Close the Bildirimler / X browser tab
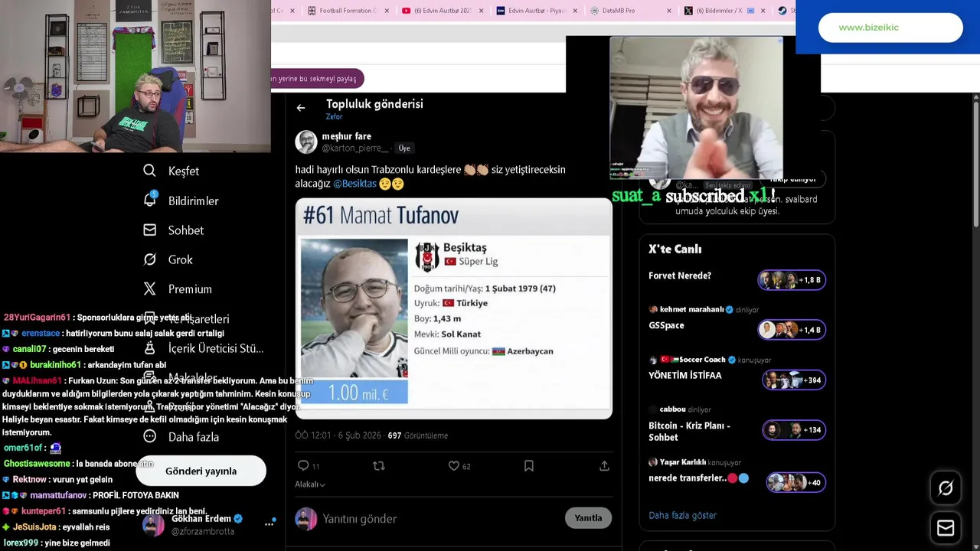This screenshot has width=980, height=551. pos(764,11)
